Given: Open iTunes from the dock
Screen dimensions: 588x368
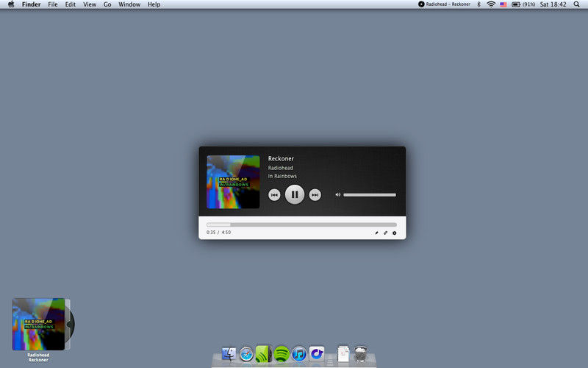Looking at the screenshot, I should pyautogui.click(x=299, y=354).
